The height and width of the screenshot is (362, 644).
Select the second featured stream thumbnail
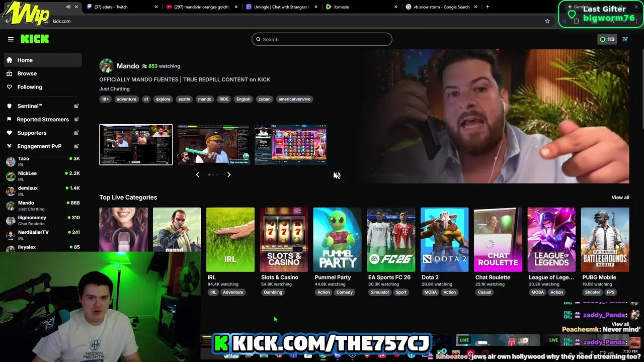click(213, 145)
